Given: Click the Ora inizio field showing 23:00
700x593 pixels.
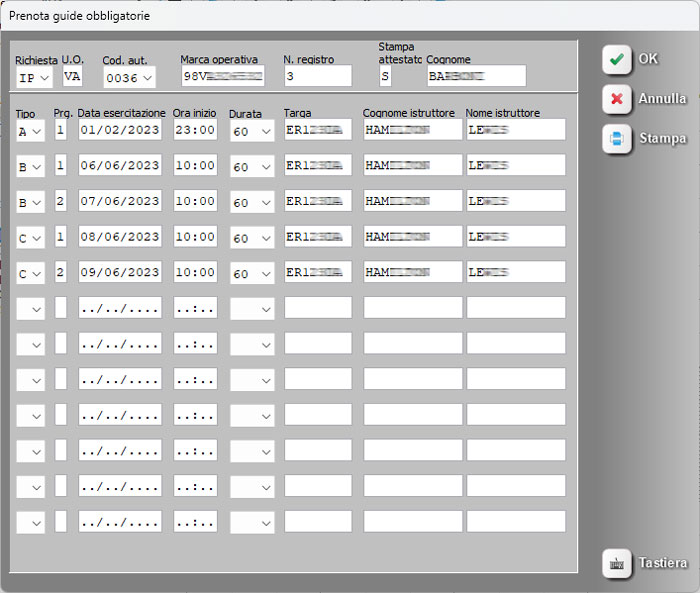Looking at the screenshot, I should click(195, 130).
